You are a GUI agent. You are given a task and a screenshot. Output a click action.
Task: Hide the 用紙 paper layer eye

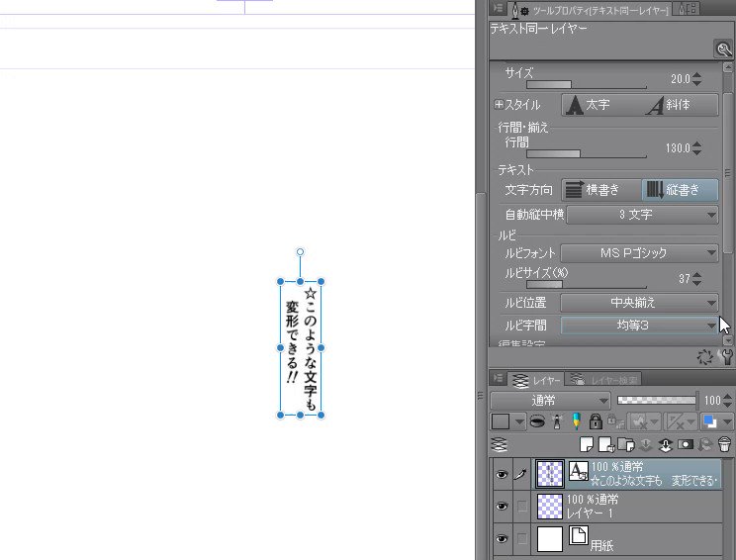pyautogui.click(x=502, y=538)
